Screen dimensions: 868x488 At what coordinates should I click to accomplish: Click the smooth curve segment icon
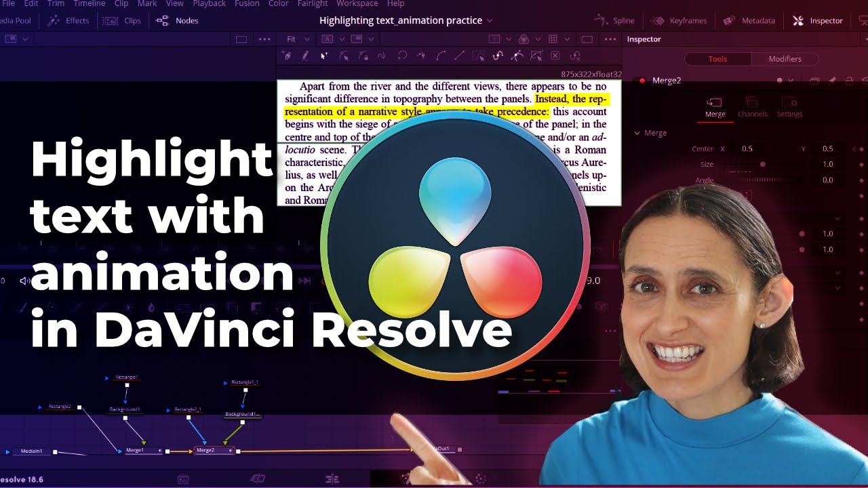coord(441,56)
